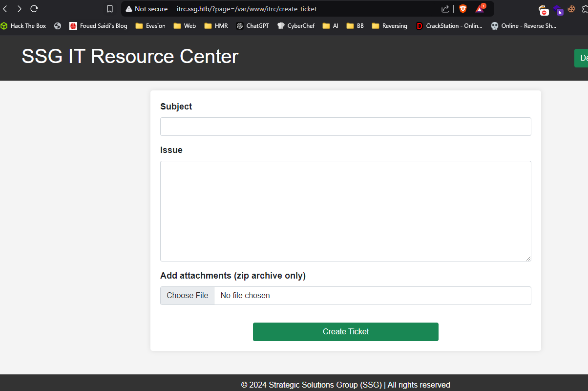
Task: Expand the Web bookmarks folder
Action: (x=185, y=25)
